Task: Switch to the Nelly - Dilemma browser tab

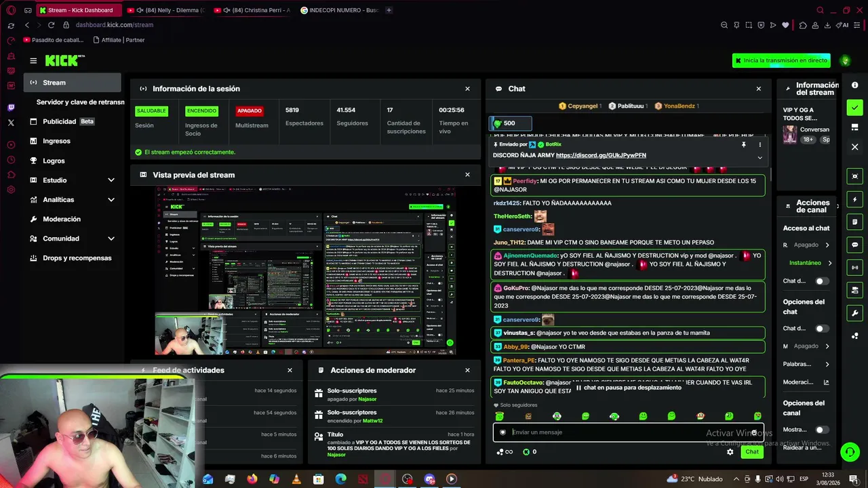Action: pyautogui.click(x=167, y=10)
